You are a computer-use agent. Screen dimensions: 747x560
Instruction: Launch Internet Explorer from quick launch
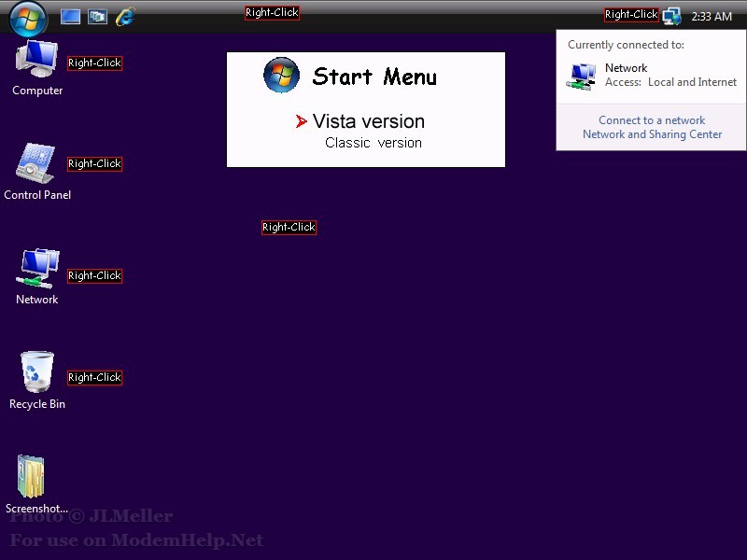click(x=125, y=17)
